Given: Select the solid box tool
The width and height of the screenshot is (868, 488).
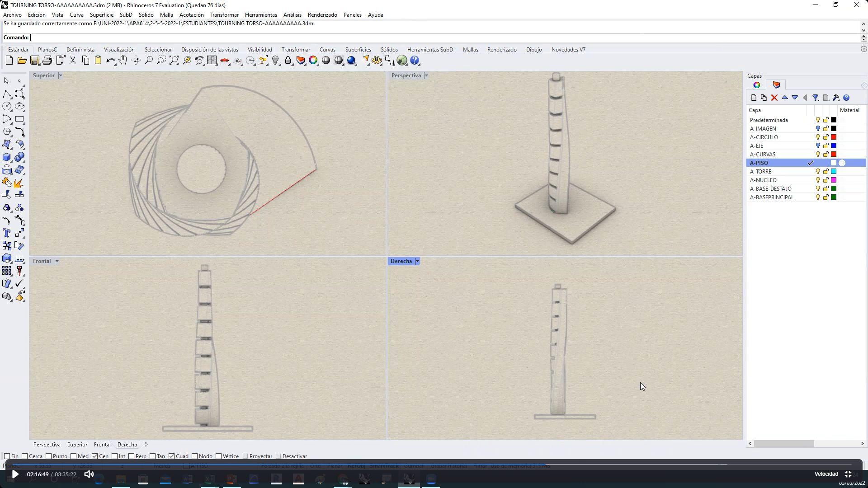Looking at the screenshot, I should pyautogui.click(x=7, y=157).
